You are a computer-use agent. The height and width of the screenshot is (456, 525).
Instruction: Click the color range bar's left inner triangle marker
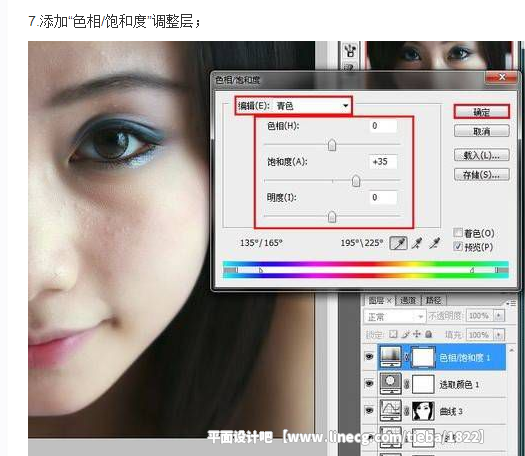point(261,270)
